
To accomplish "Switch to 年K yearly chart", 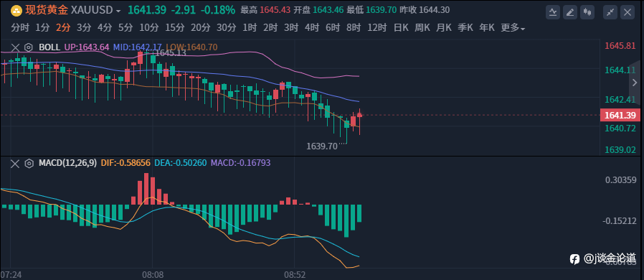I will (x=487, y=28).
